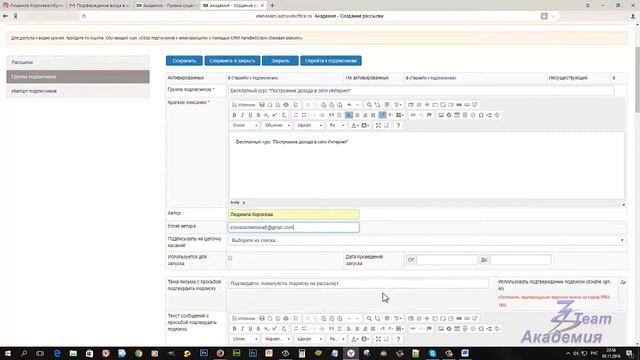Image resolution: width=640 pixels, height=360 pixels.
Task: Open font 'Шрифт' dropdown in confirmation message editor
Action: 309,339
